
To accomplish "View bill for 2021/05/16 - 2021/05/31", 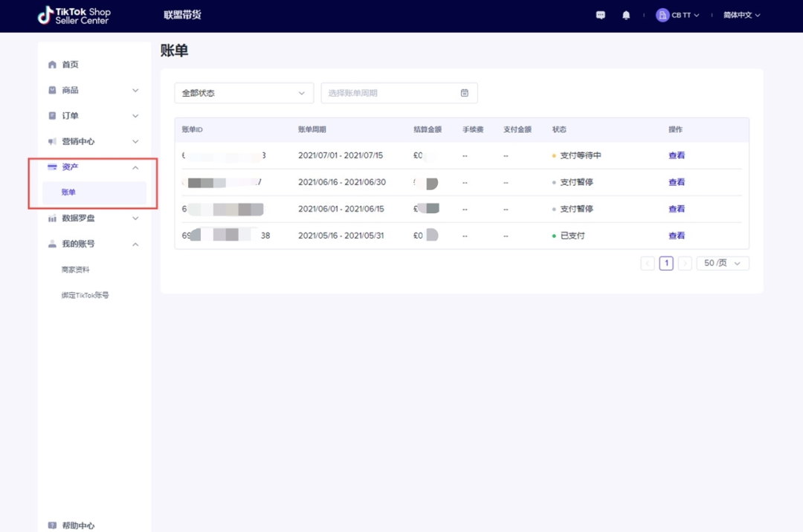I will (677, 236).
